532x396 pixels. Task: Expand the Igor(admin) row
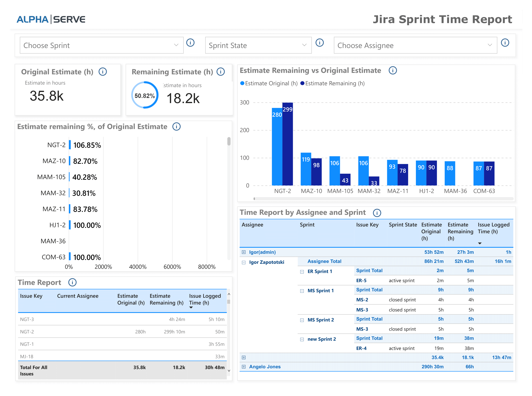click(x=244, y=252)
